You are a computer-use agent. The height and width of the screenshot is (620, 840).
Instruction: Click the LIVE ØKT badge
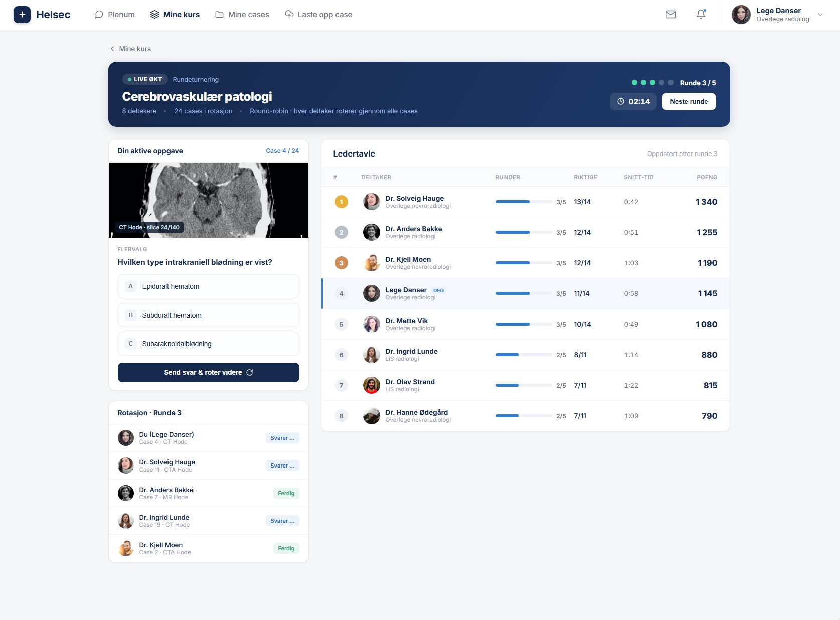tap(145, 79)
